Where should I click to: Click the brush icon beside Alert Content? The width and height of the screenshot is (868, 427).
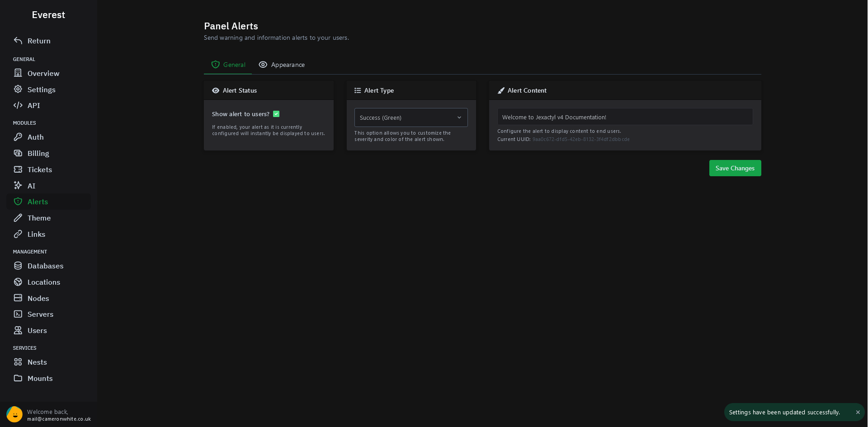(x=501, y=90)
